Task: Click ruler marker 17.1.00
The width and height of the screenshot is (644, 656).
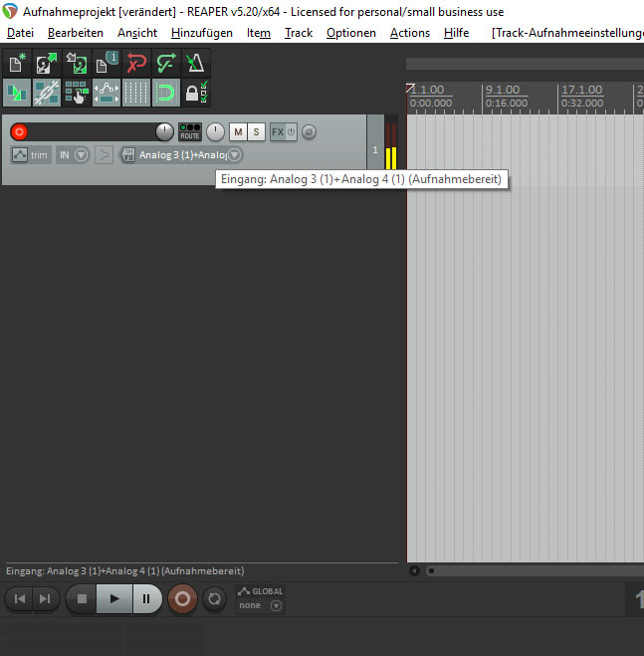Action: tap(581, 90)
